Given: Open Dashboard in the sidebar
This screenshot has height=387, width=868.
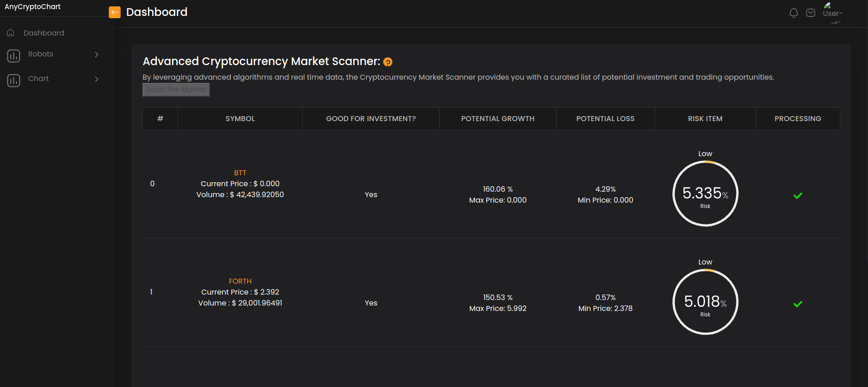Looking at the screenshot, I should 44,33.
